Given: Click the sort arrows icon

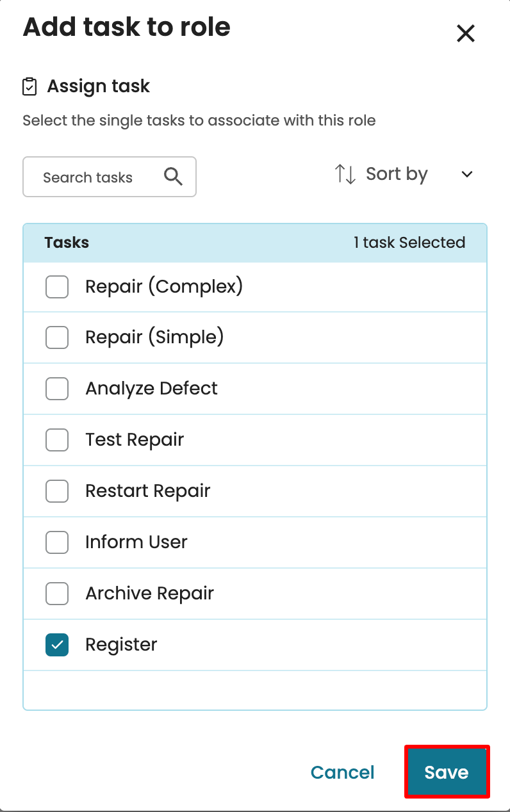Looking at the screenshot, I should coord(345,174).
